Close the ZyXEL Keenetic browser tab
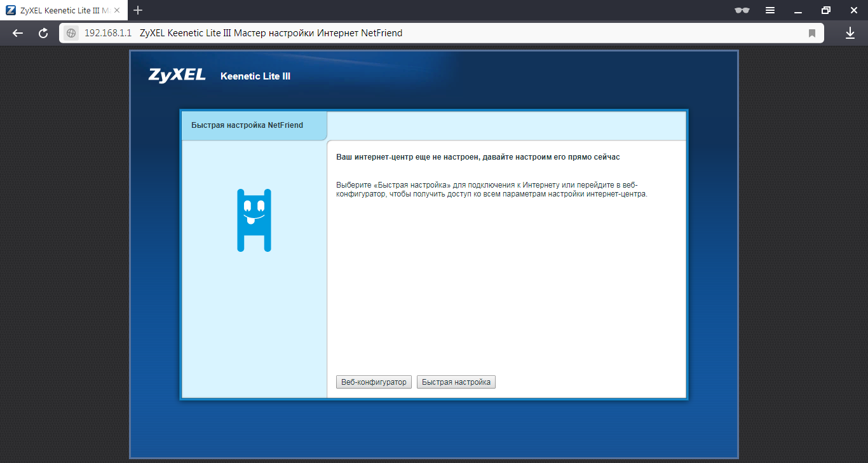Image resolution: width=868 pixels, height=463 pixels. (x=117, y=10)
